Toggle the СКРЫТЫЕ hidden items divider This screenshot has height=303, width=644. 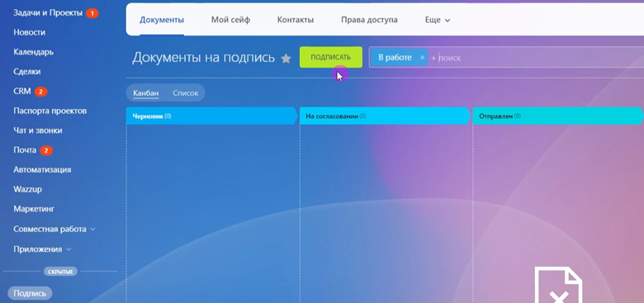(x=60, y=272)
